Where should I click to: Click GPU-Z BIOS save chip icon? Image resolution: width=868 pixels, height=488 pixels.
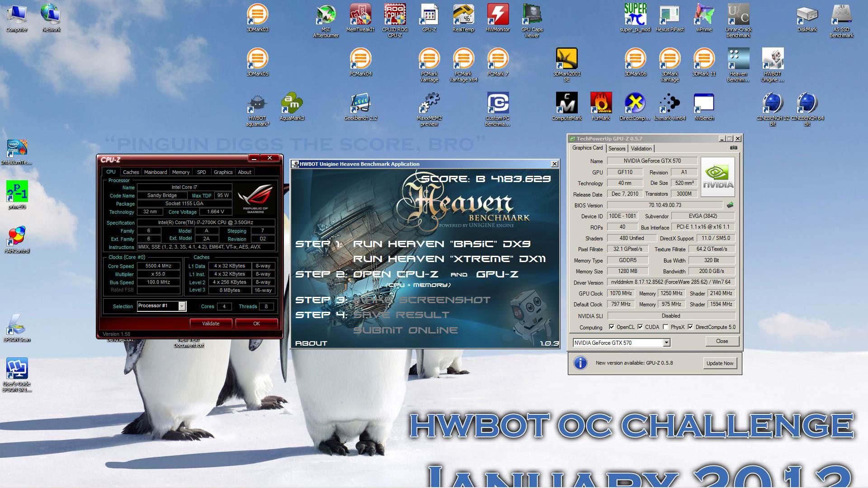[x=730, y=205]
